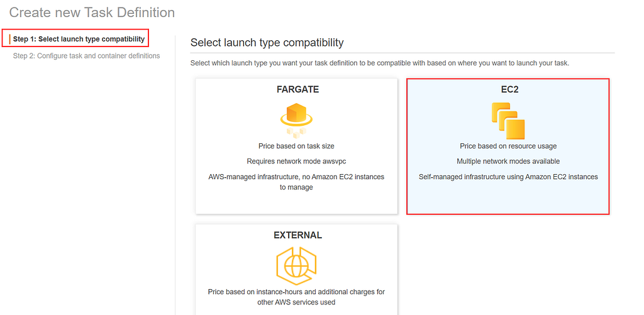Pick the EXTERNAL launch type heading
This screenshot has height=315, width=644.
pos(297,235)
